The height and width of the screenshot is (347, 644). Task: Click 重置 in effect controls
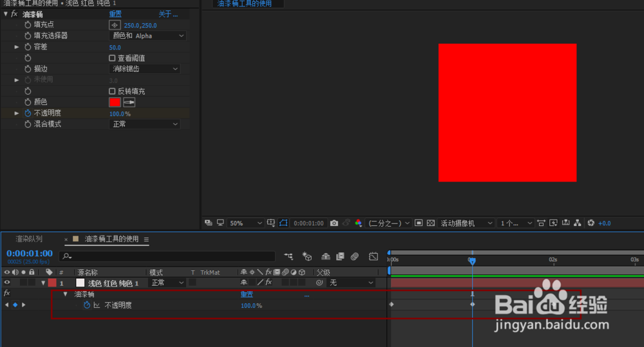tap(115, 14)
